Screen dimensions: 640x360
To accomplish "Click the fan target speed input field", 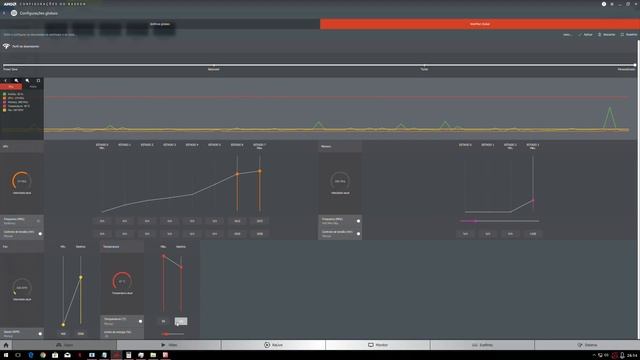I will coord(81,333).
